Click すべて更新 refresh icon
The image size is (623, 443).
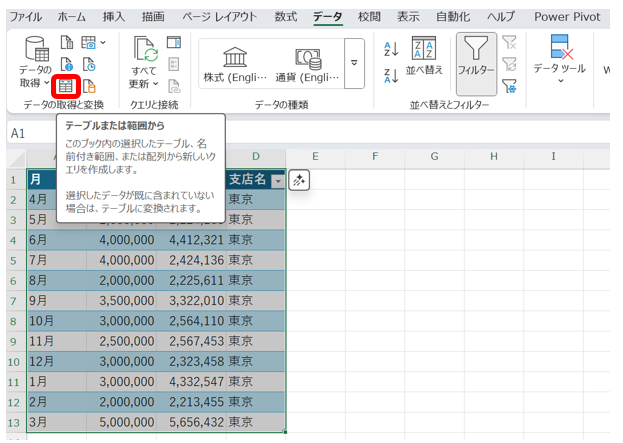coord(145,49)
